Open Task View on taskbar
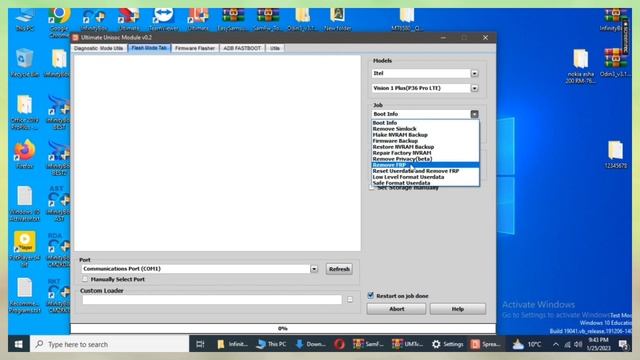 (x=200, y=344)
